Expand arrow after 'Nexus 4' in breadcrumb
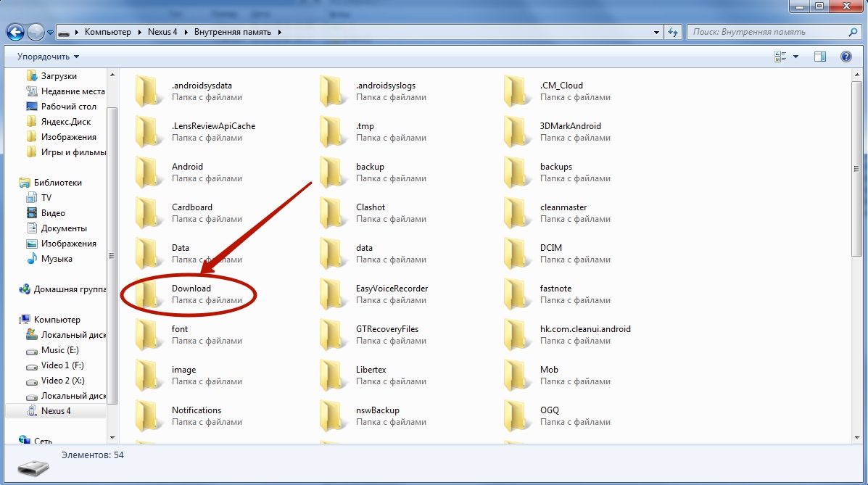This screenshot has height=485, width=868. 186,32
